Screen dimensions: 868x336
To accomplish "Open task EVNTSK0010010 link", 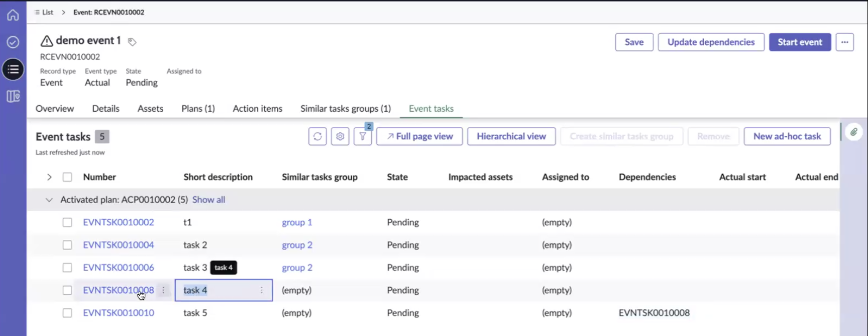I will pyautogui.click(x=119, y=313).
